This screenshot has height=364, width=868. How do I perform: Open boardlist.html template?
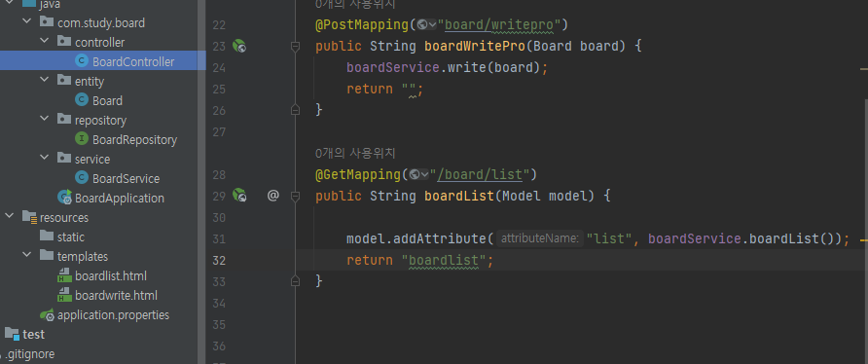(111, 275)
